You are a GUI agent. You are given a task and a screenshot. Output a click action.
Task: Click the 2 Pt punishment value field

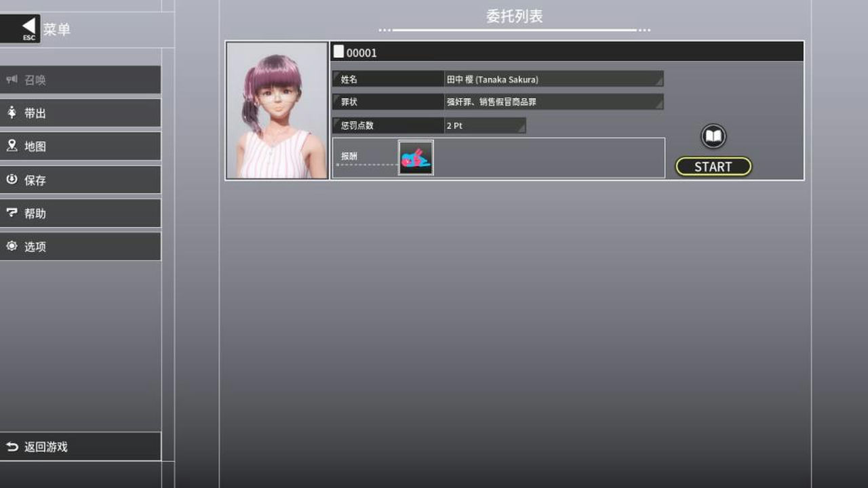(481, 125)
